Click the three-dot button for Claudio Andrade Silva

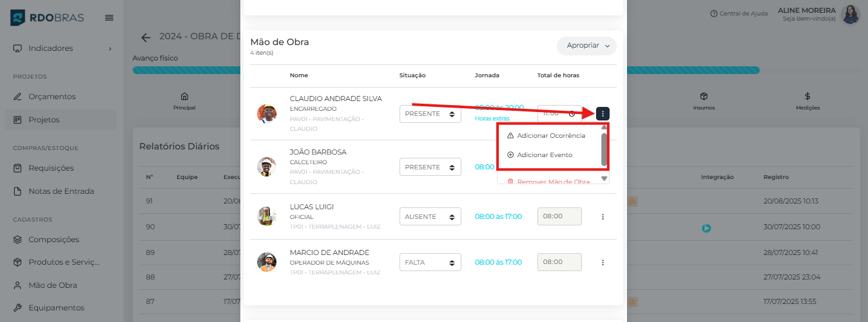(603, 114)
